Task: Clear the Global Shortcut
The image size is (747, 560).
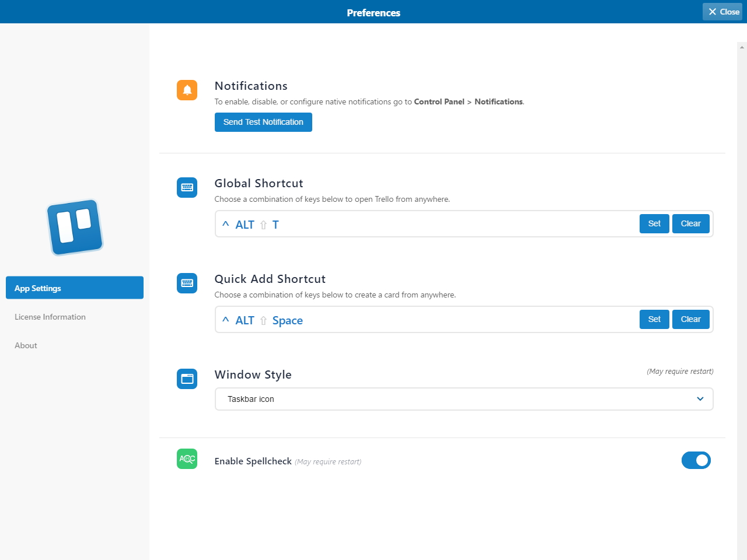Action: point(691,223)
